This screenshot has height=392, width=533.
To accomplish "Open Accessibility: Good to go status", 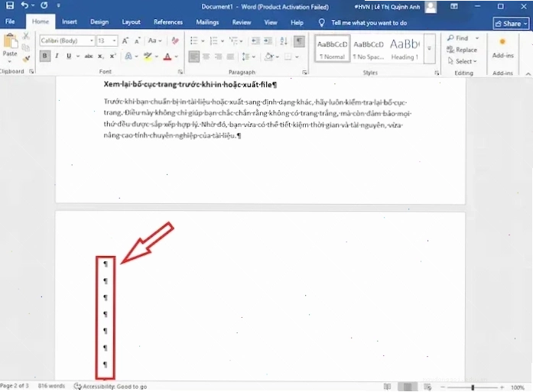I will 110,386.
